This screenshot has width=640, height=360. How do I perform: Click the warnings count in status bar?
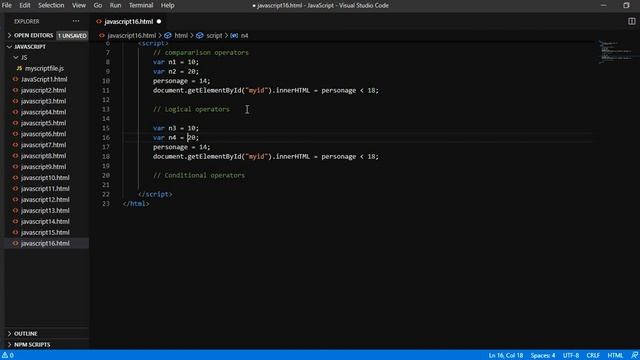coord(8,355)
